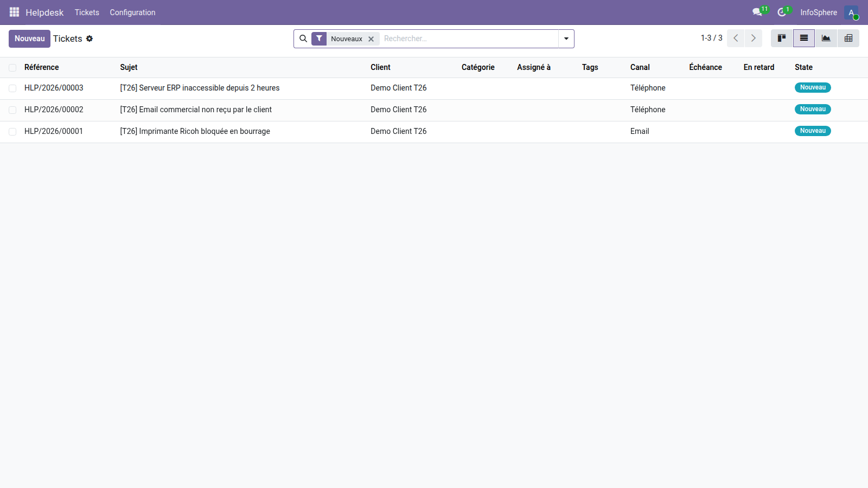Open the apps grid menu
This screenshot has width=868, height=488.
14,12
